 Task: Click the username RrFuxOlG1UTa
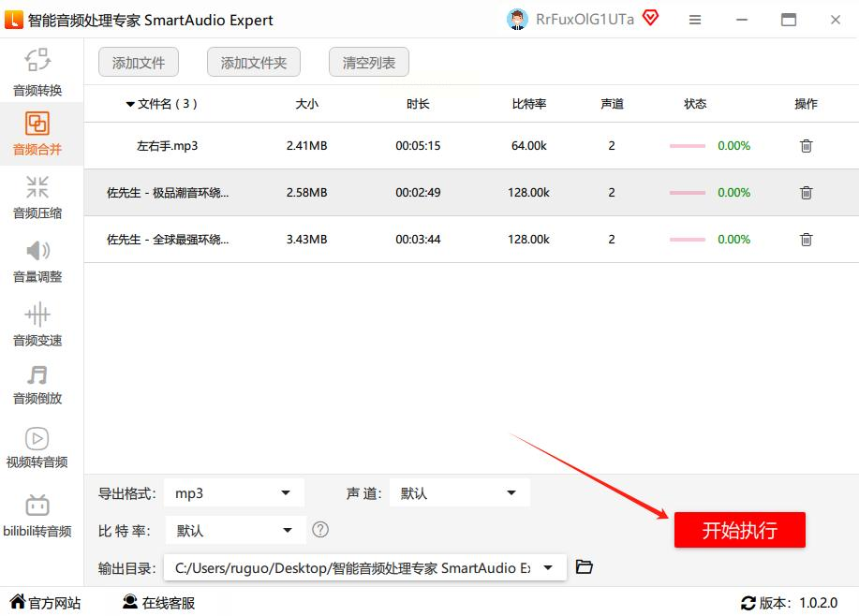point(585,19)
